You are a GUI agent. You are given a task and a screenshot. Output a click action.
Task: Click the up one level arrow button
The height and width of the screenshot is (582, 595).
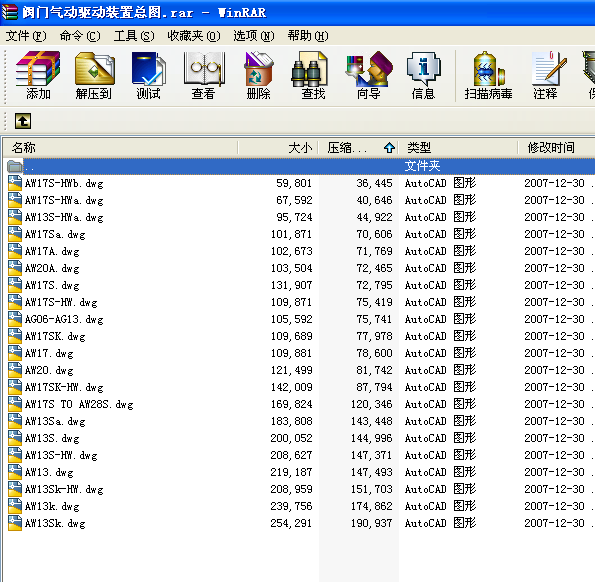pyautogui.click(x=23, y=121)
